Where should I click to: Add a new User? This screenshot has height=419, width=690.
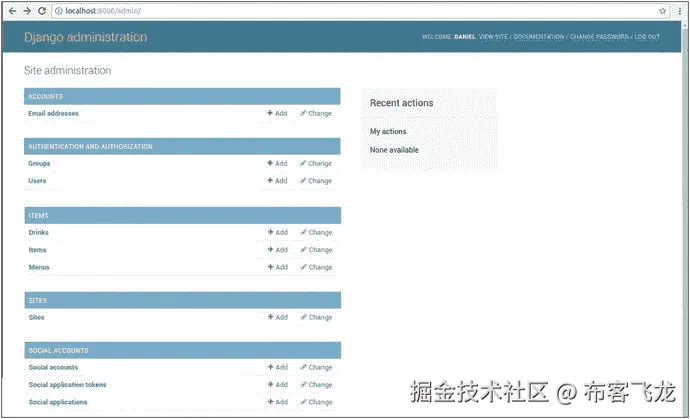pos(277,181)
